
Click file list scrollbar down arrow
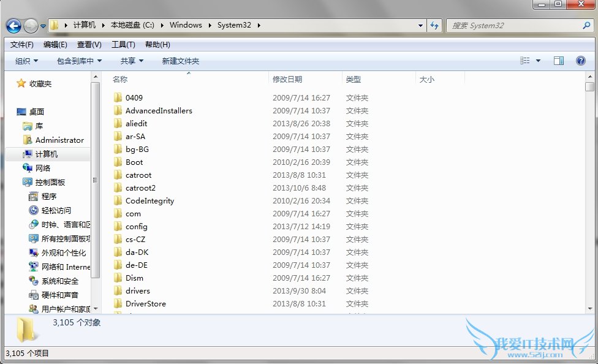click(589, 309)
